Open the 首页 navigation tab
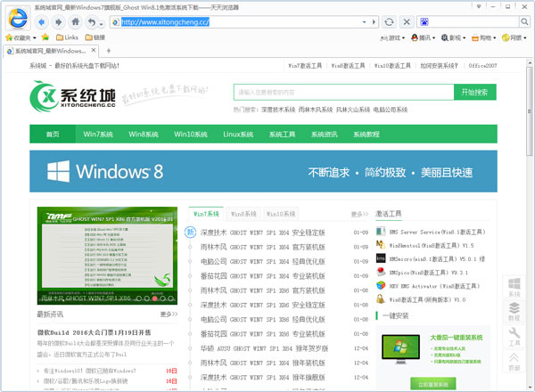This screenshot has height=392, width=535. tap(53, 135)
